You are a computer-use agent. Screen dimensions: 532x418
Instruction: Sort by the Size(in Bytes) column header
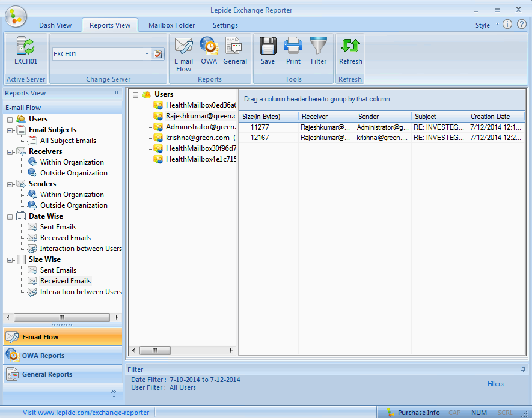click(x=269, y=117)
